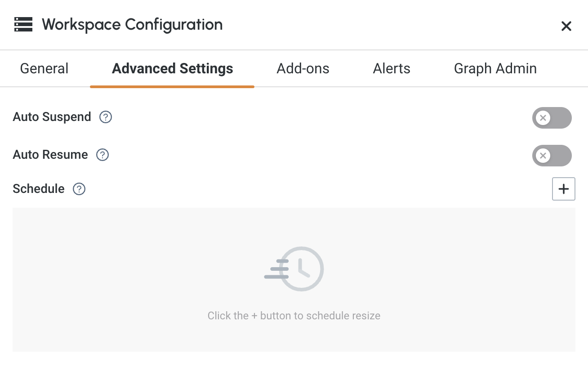Click the Auto Resume label text
Screen dimensions: 588x367
click(x=50, y=155)
